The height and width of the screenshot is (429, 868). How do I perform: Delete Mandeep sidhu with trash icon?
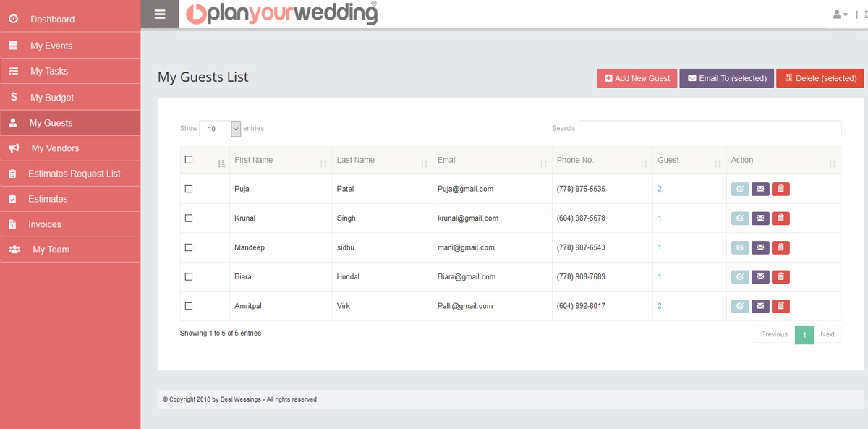click(780, 247)
